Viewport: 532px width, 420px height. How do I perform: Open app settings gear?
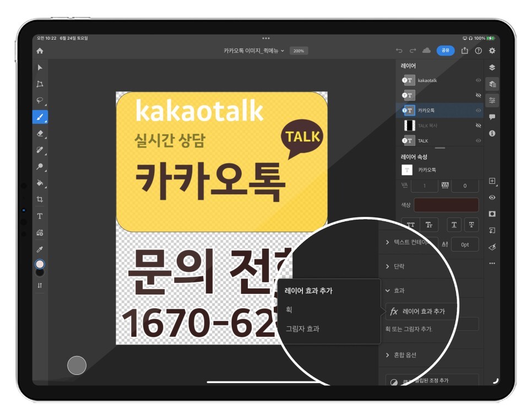tap(492, 51)
